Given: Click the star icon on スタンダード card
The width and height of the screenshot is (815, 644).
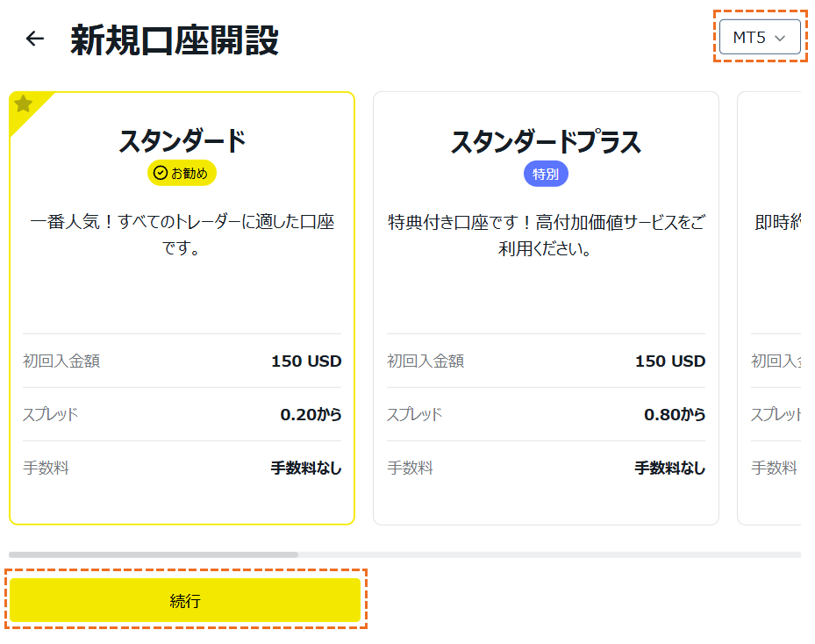Looking at the screenshot, I should 24,104.
